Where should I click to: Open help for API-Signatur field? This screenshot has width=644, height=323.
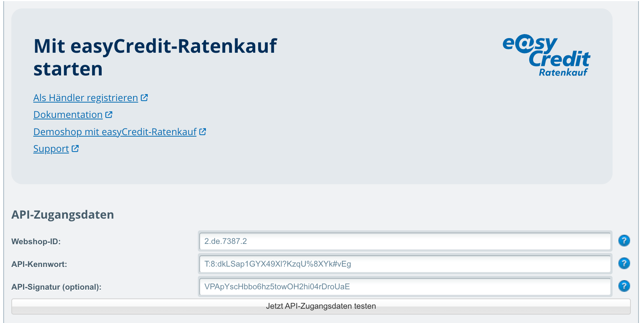[x=624, y=286]
